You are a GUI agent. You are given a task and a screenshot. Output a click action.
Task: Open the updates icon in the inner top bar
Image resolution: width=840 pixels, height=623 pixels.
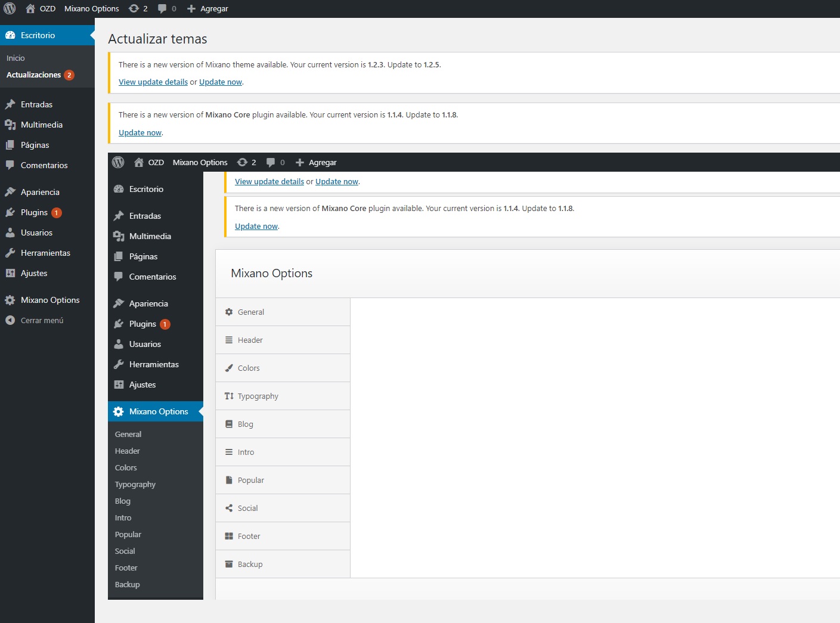pos(242,162)
